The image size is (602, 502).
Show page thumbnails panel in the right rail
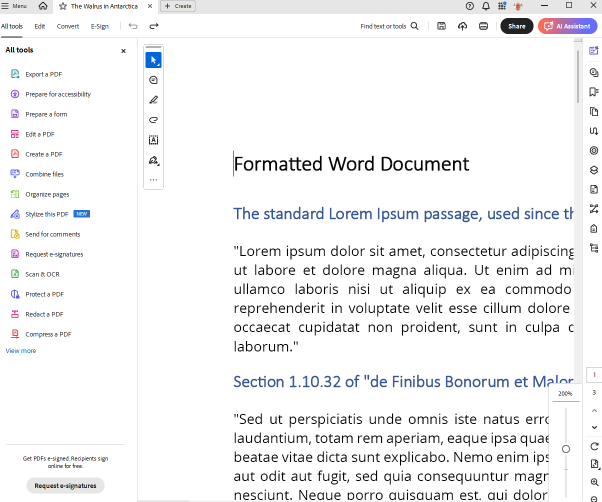coord(594,111)
